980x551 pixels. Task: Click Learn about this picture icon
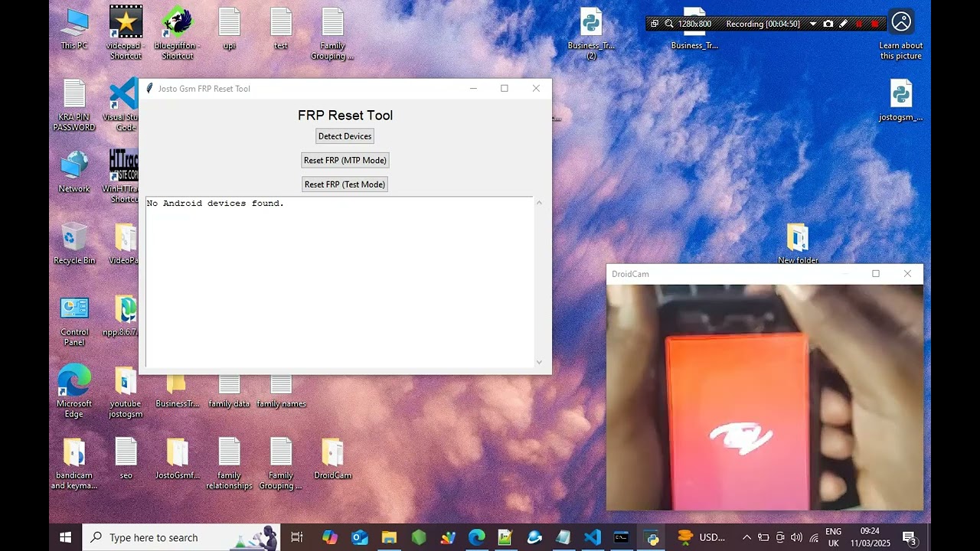pos(901,34)
